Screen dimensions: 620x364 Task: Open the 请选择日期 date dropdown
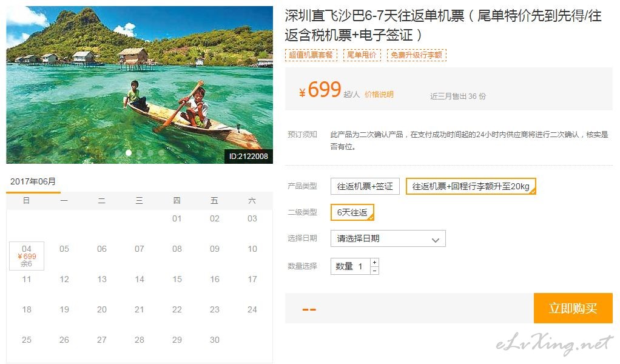[388, 238]
